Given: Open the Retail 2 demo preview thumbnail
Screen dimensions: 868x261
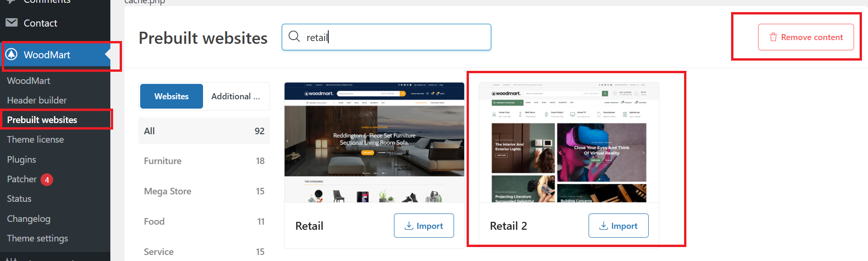Looking at the screenshot, I should tap(569, 142).
